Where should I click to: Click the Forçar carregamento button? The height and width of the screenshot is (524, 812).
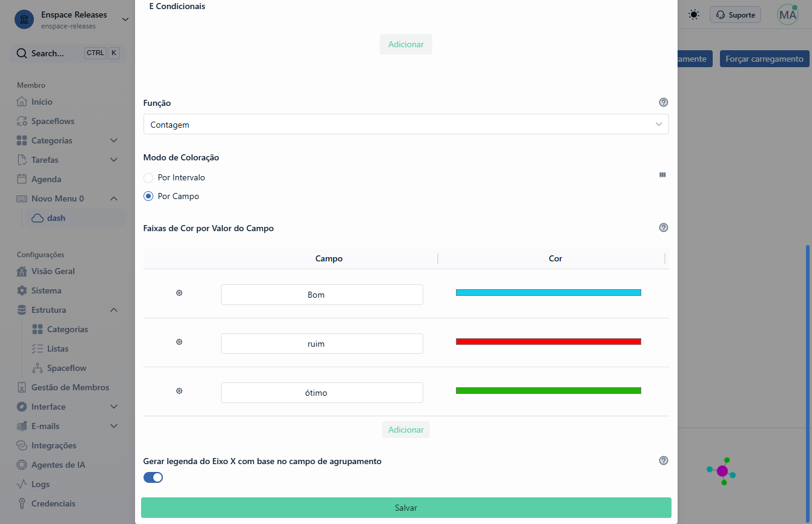click(x=765, y=59)
